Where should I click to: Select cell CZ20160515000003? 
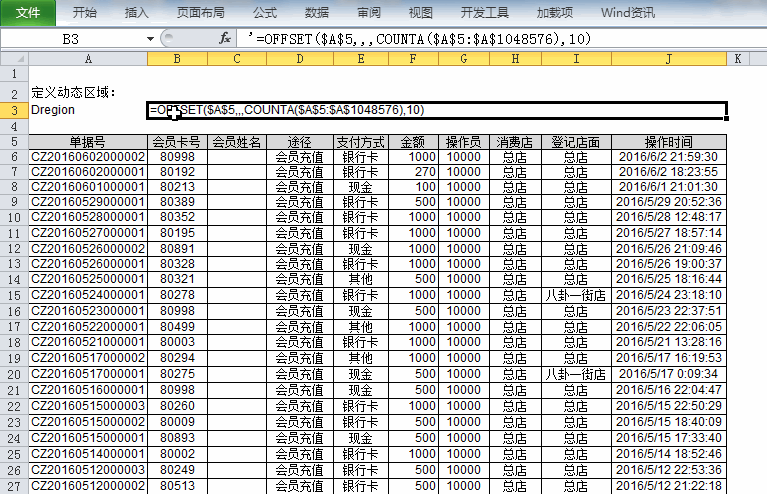pos(88,406)
